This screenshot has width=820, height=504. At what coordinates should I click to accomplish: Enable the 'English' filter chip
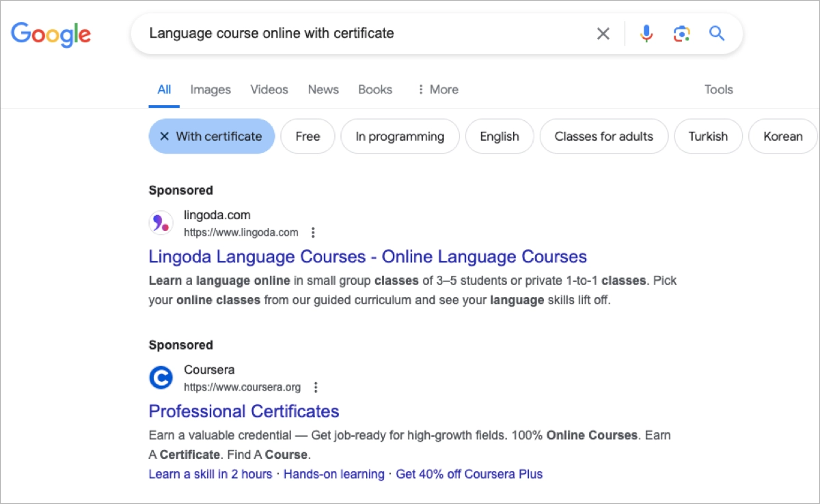pos(500,136)
